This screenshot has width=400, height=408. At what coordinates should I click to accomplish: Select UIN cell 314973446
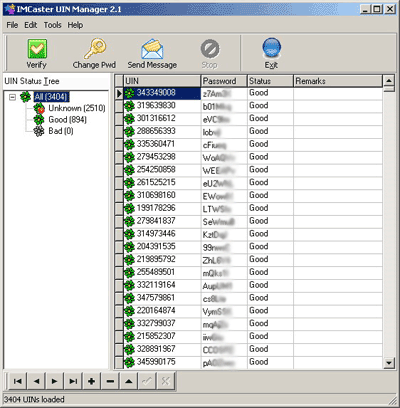[162, 234]
